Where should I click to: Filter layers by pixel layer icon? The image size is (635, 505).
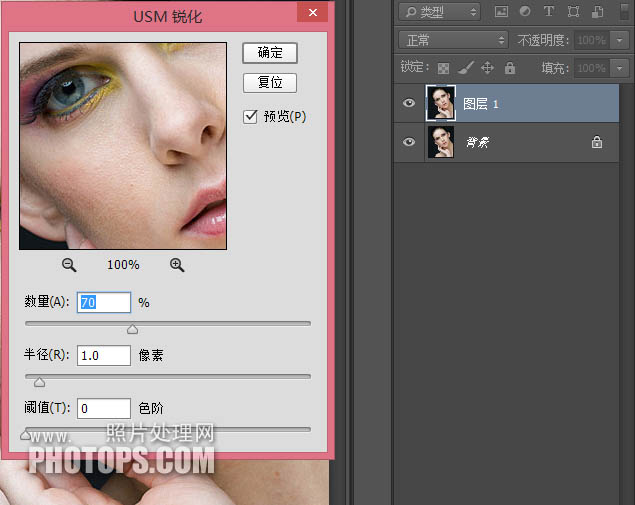(501, 11)
